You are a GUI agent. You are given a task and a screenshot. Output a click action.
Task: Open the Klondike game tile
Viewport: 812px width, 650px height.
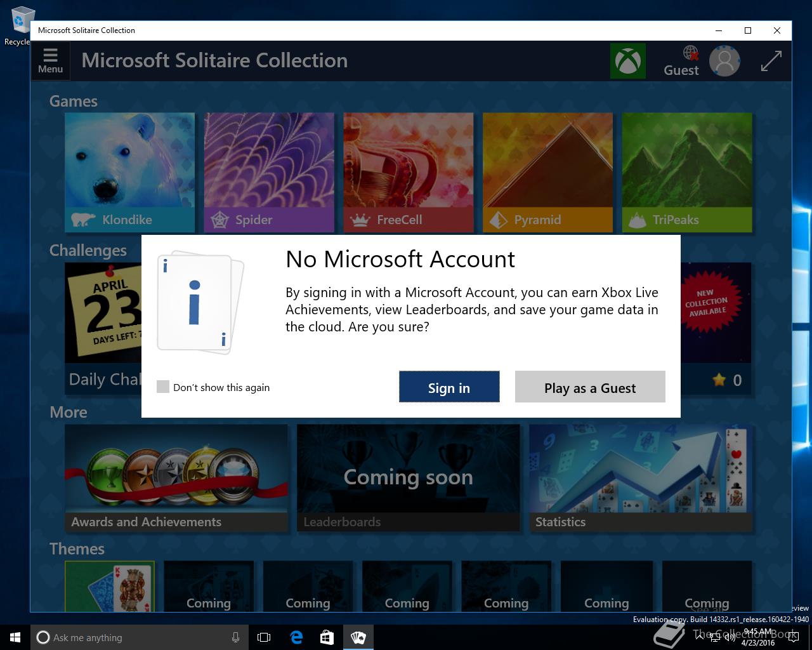coord(130,173)
